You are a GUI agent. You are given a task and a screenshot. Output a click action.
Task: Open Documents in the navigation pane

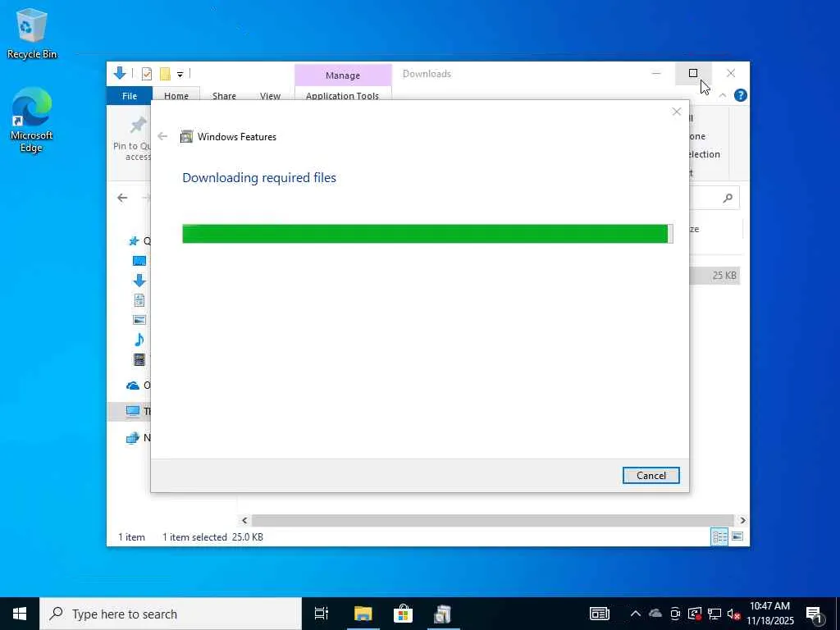click(139, 300)
